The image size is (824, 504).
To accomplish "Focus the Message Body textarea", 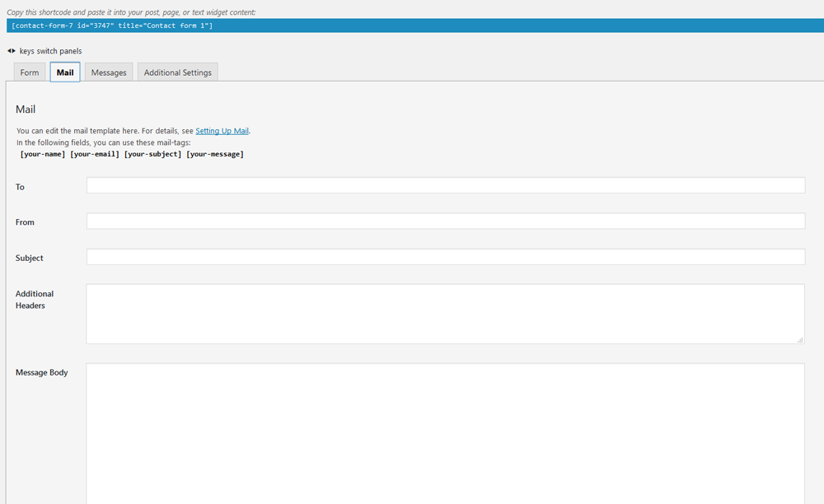I will [445, 432].
